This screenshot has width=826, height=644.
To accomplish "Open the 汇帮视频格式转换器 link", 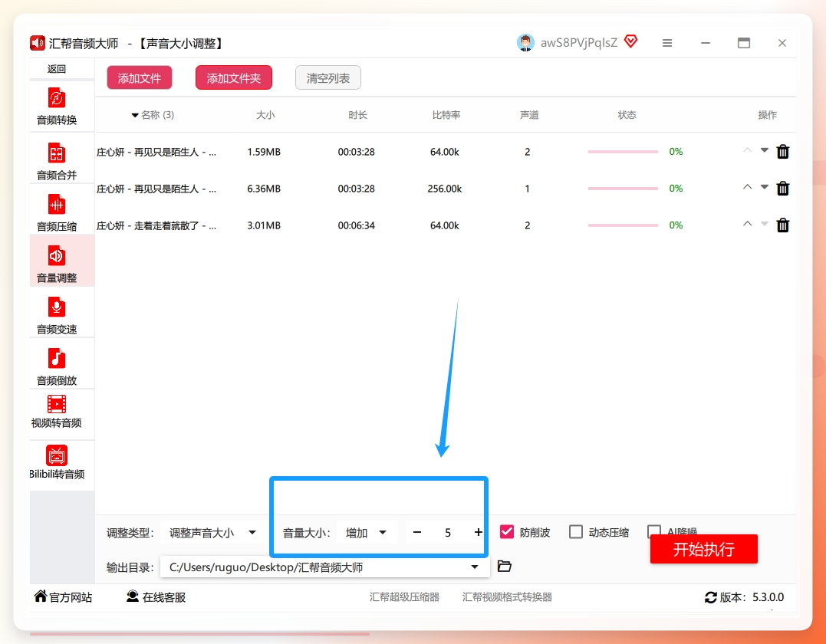I will pyautogui.click(x=507, y=597).
